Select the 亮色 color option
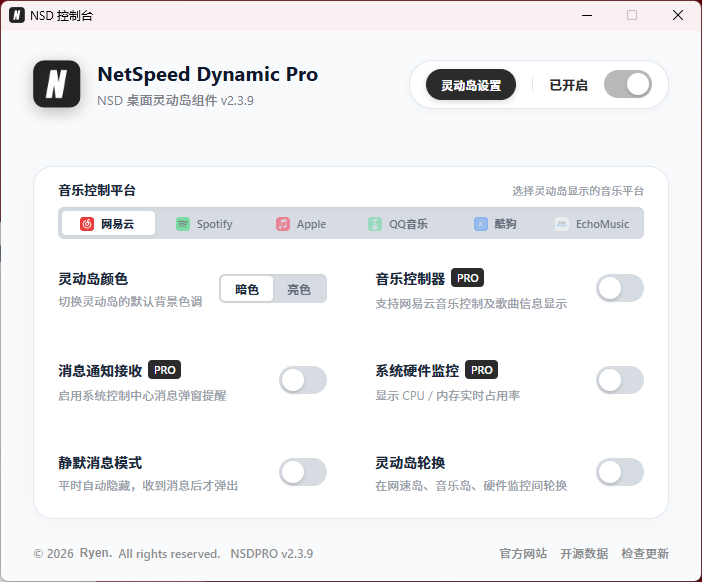Image resolution: width=702 pixels, height=582 pixels. [x=299, y=289]
